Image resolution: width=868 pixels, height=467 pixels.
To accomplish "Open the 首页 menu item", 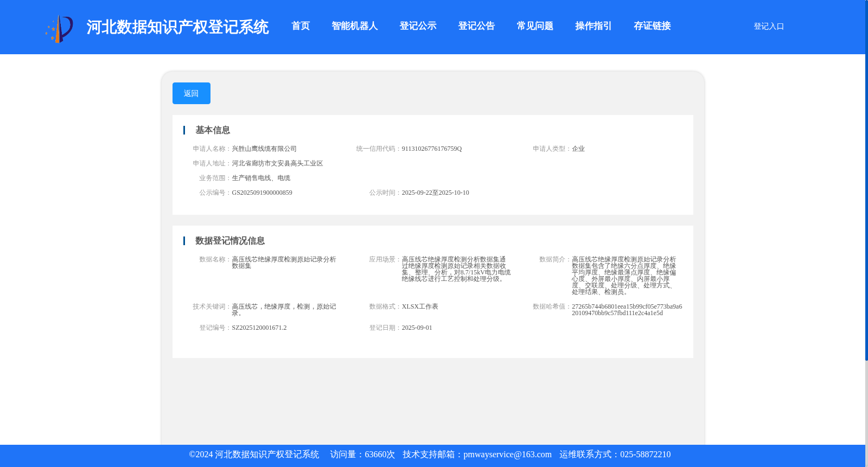I will point(301,26).
